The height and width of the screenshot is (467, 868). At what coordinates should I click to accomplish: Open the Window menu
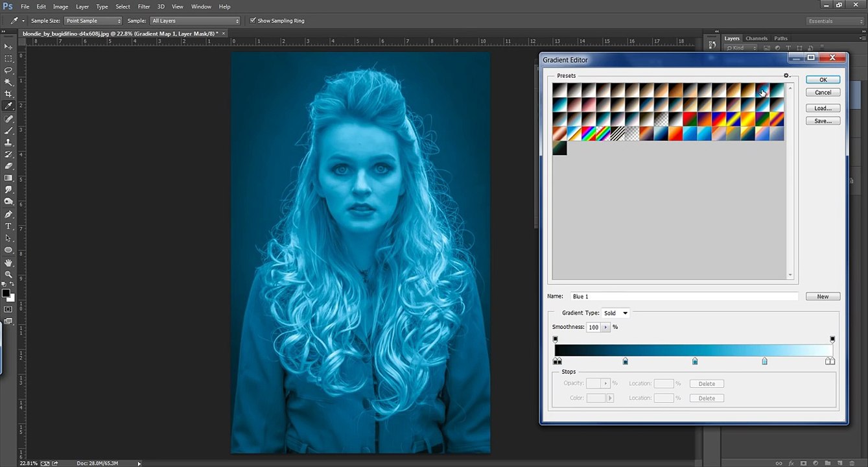(x=201, y=6)
